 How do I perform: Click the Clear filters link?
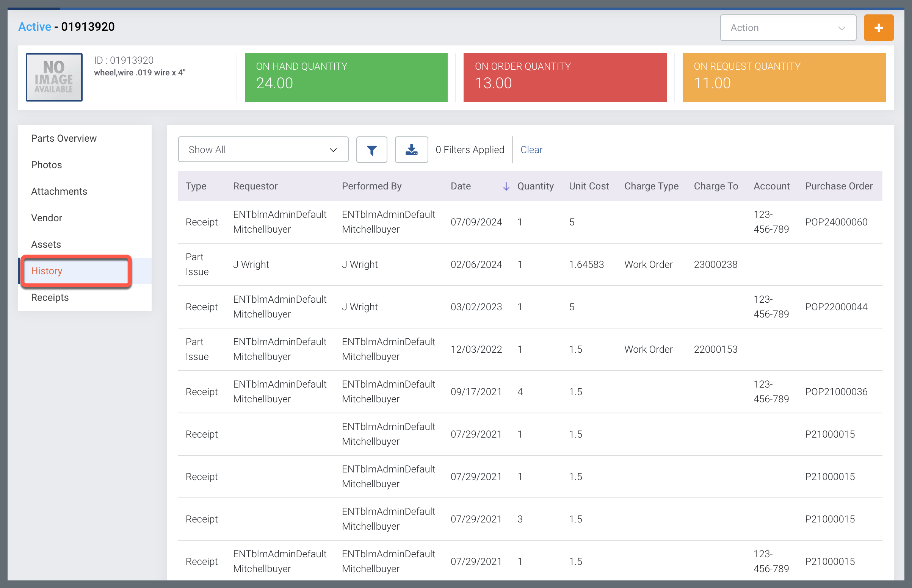(x=531, y=150)
